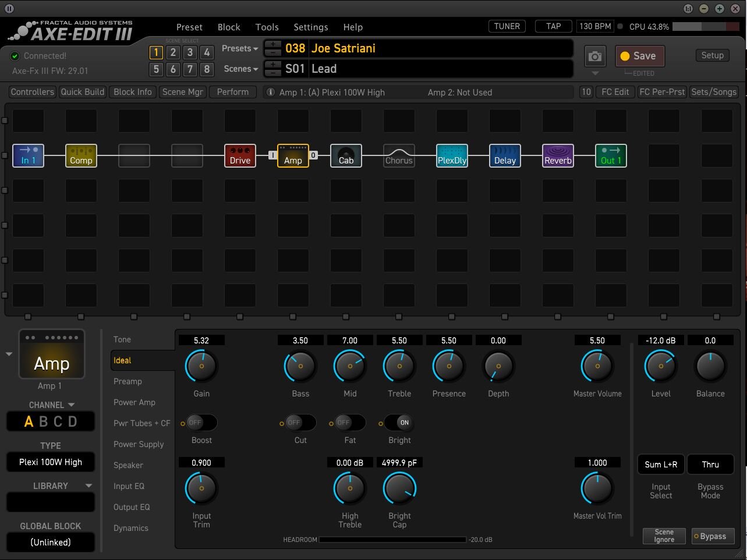Select channel D
The height and width of the screenshot is (560, 747).
click(x=72, y=421)
